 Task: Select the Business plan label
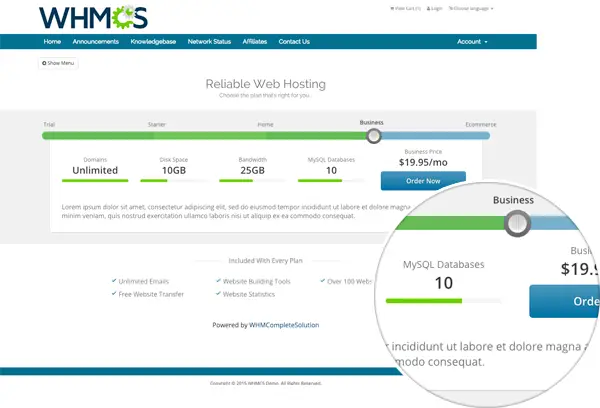point(371,122)
